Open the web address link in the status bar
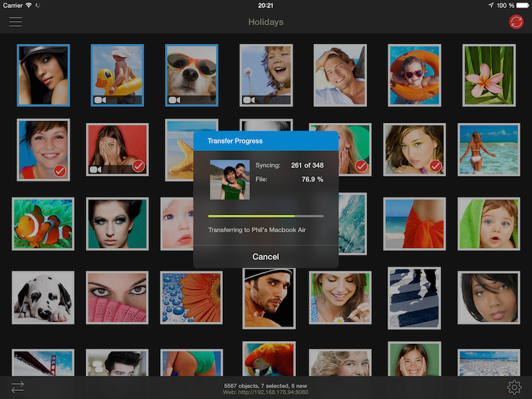 (x=265, y=392)
